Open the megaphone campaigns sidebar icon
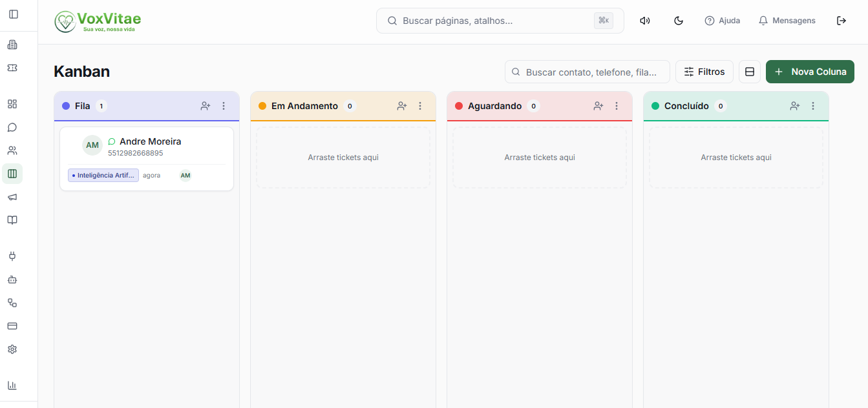The image size is (868, 408). tap(12, 197)
